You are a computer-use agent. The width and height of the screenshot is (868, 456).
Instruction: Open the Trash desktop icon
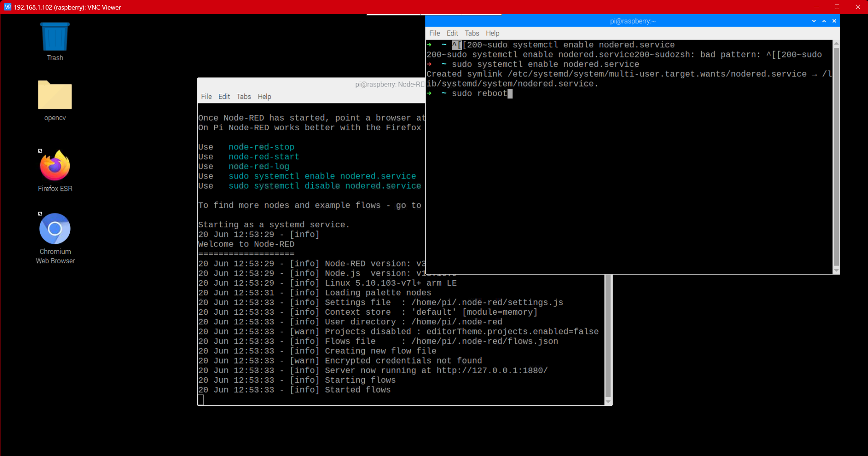pyautogui.click(x=55, y=38)
